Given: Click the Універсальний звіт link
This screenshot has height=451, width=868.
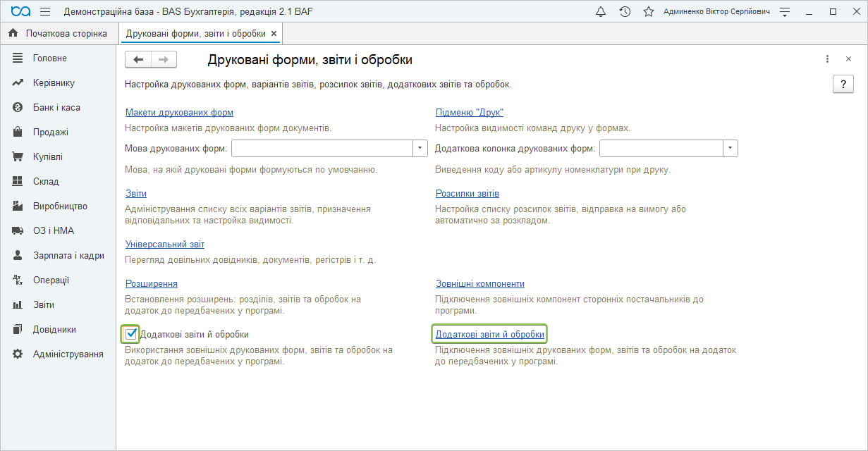Looking at the screenshot, I should pyautogui.click(x=164, y=244).
